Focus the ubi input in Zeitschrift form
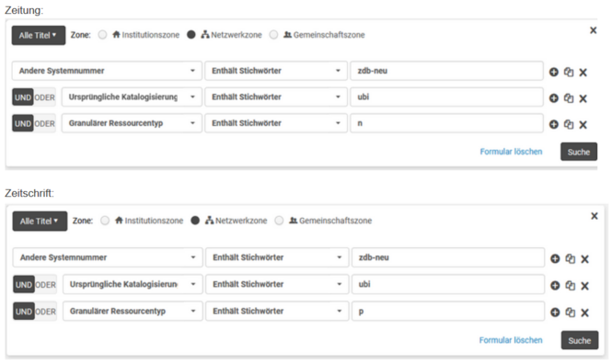The height and width of the screenshot is (364, 612). click(x=448, y=284)
